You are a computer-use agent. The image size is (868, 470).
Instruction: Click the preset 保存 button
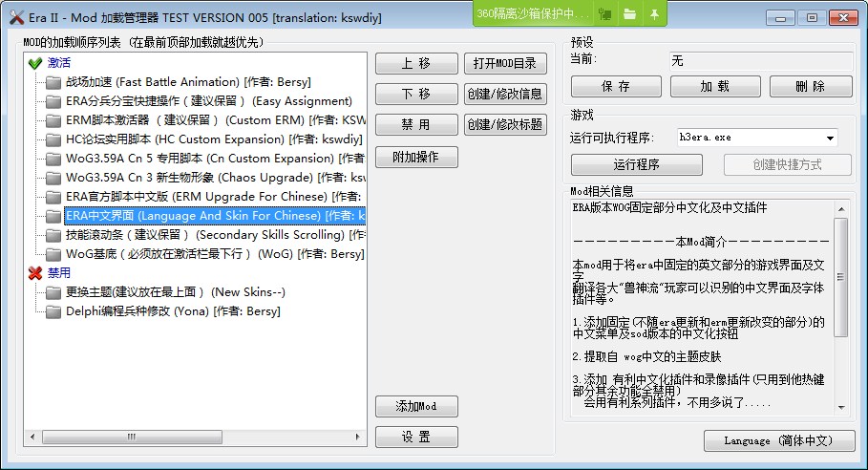point(616,86)
